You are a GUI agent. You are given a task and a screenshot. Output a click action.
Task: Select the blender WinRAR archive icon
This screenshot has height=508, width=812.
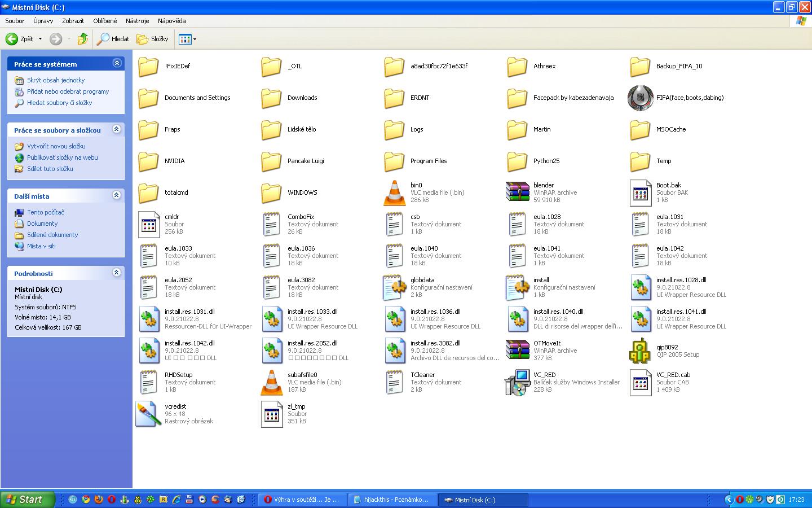click(x=517, y=192)
